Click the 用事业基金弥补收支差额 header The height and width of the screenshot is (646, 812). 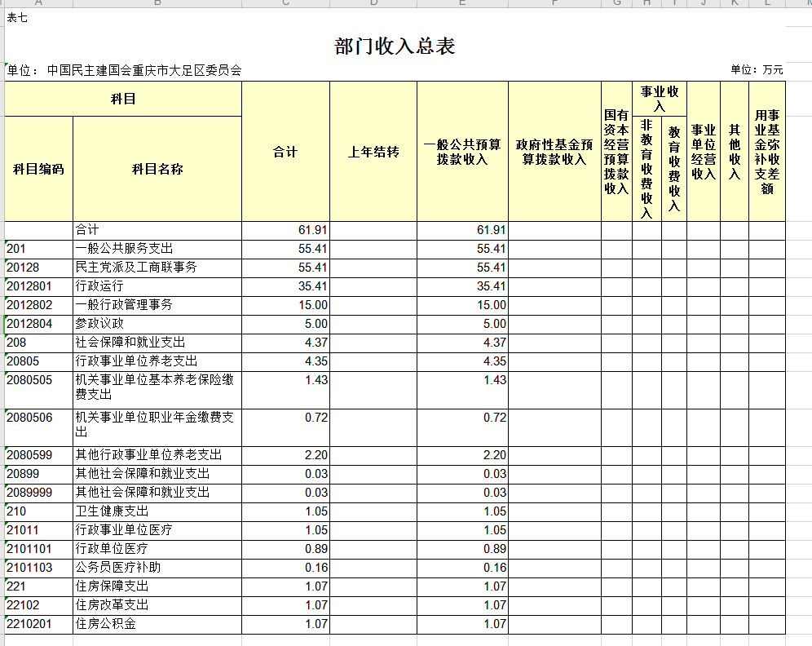point(767,152)
